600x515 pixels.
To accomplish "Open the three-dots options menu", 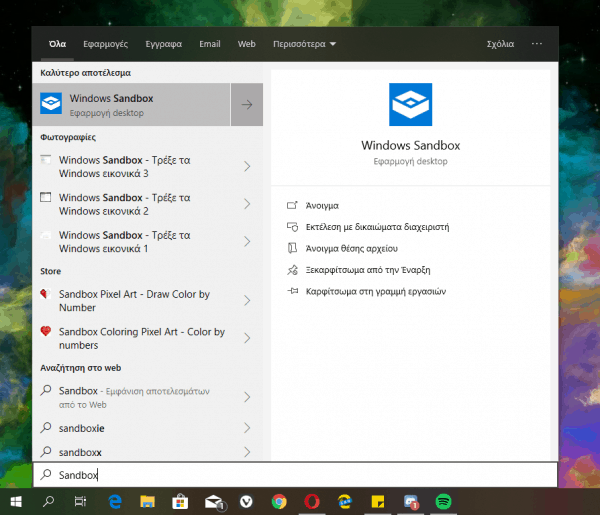I will click(x=536, y=44).
